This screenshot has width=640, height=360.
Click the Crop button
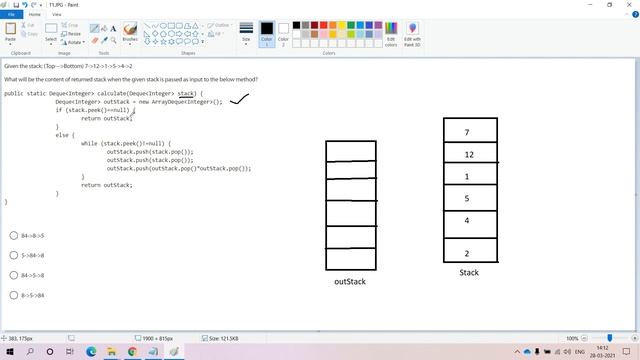click(70, 25)
